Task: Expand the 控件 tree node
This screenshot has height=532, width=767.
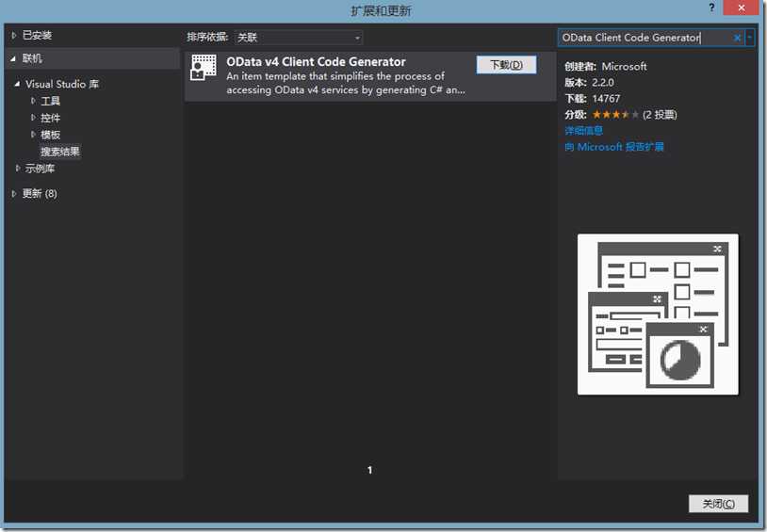Action: 33,118
